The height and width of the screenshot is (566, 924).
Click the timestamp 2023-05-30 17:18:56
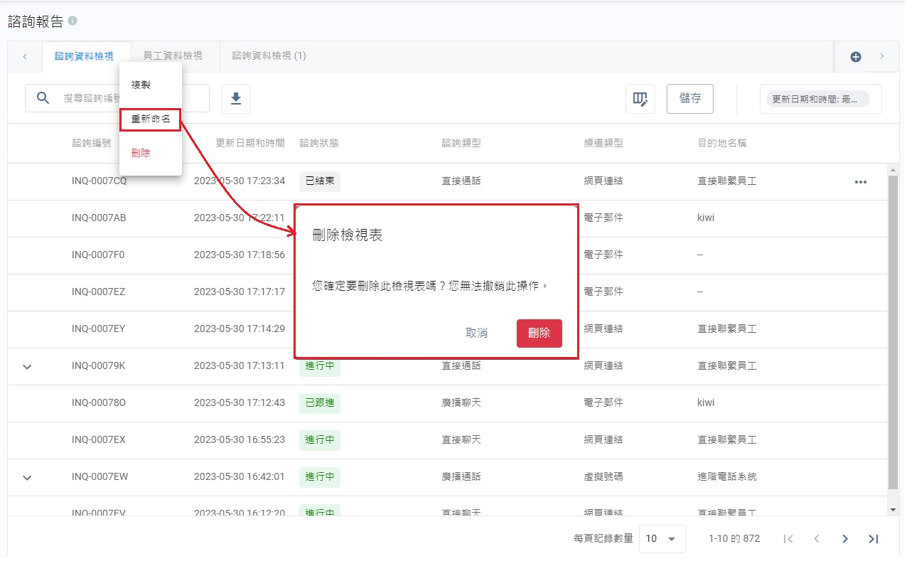coord(240,255)
